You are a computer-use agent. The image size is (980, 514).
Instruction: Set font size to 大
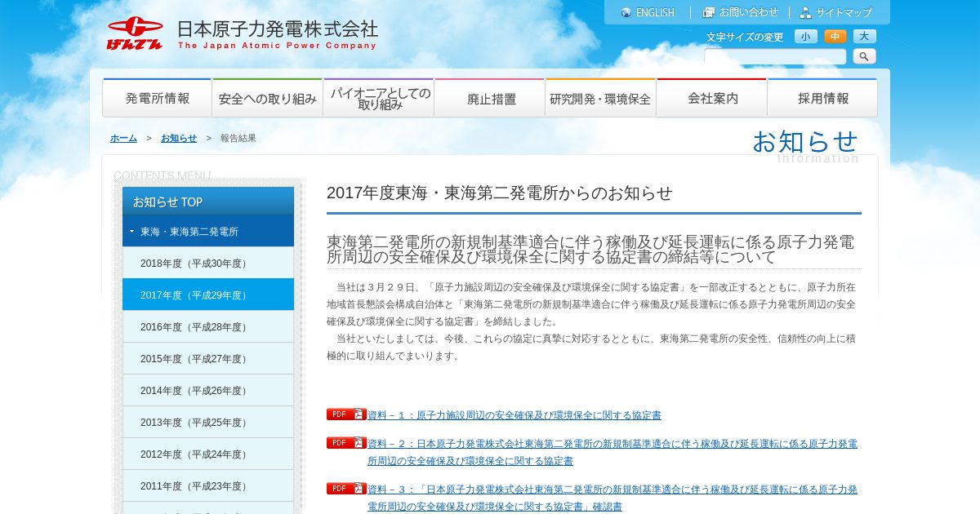pyautogui.click(x=865, y=37)
